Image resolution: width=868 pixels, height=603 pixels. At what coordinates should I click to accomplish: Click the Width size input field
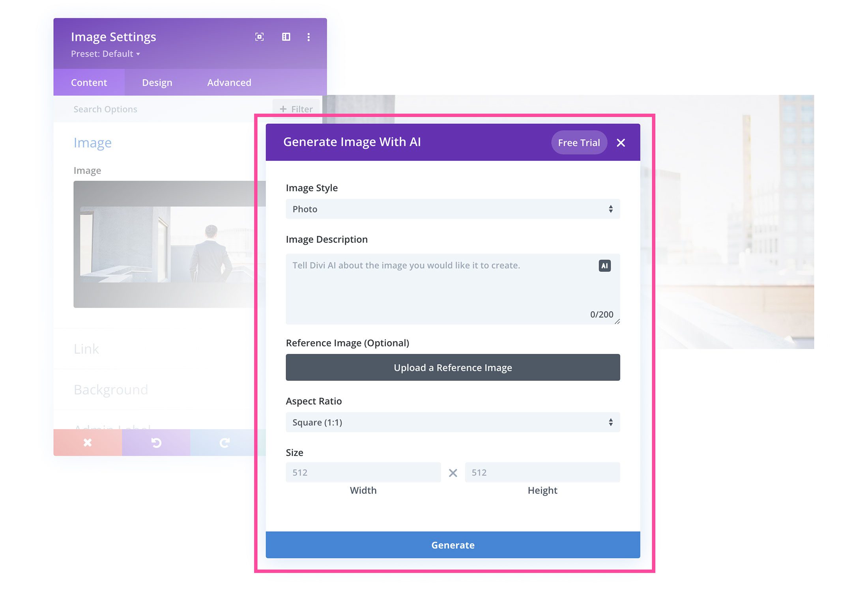[363, 472]
